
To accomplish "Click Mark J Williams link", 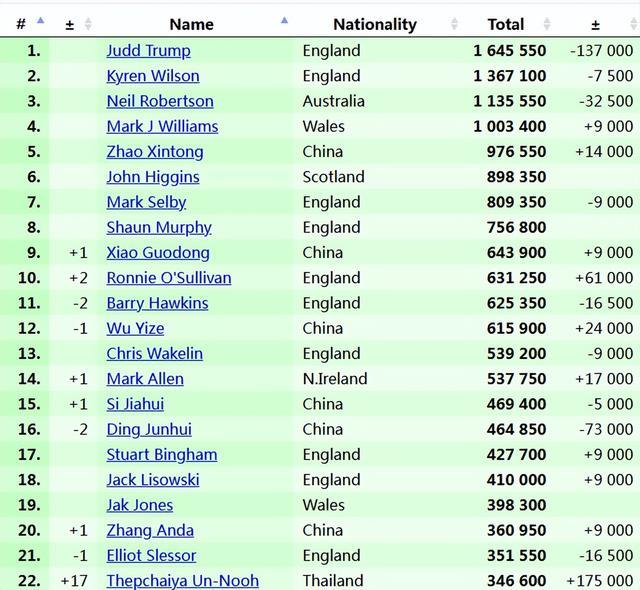I will pos(162,126).
